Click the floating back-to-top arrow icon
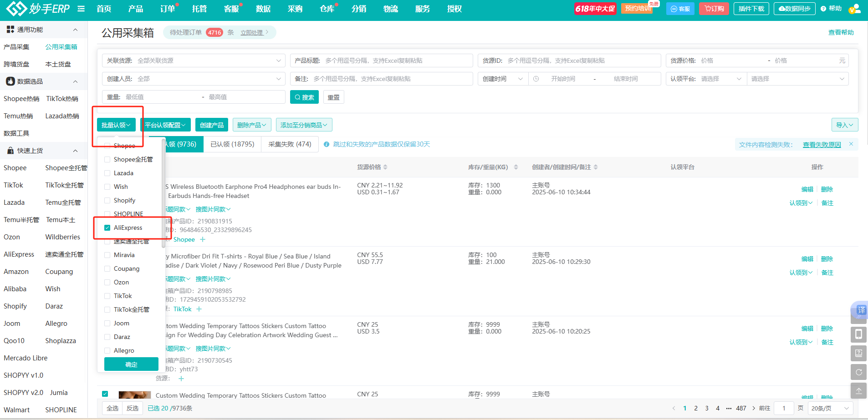Image resolution: width=868 pixels, height=420 pixels. pos(858,390)
